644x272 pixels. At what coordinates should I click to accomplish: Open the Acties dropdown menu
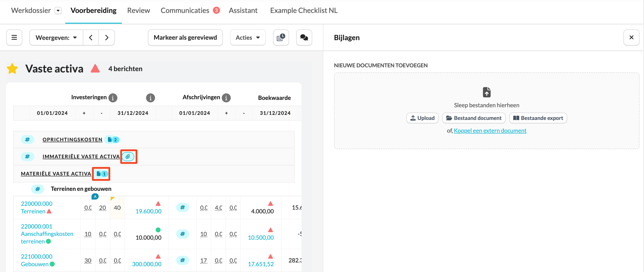click(x=247, y=37)
